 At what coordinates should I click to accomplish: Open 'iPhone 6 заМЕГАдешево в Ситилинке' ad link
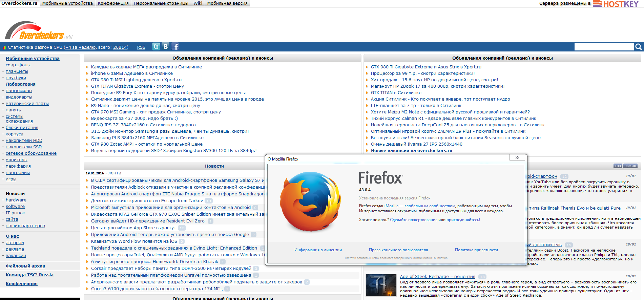pos(132,73)
